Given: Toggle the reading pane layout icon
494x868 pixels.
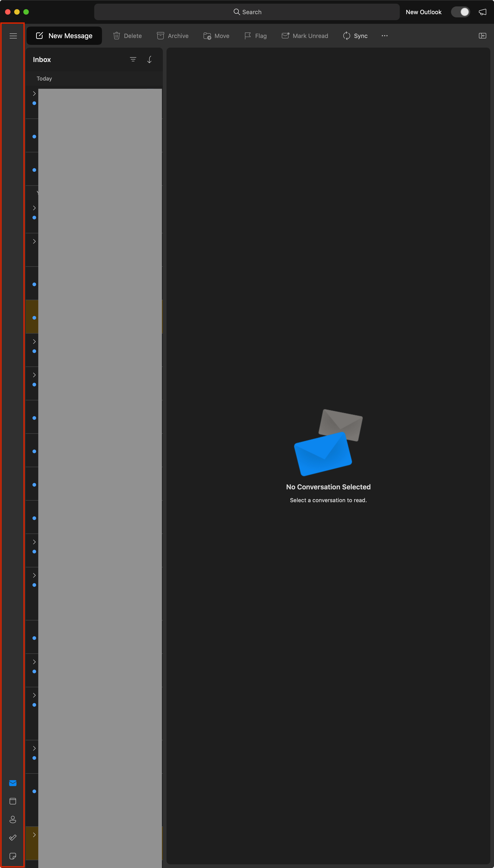Looking at the screenshot, I should 482,36.
